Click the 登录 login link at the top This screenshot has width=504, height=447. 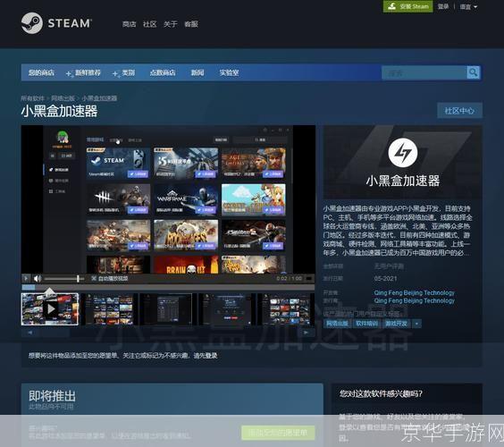point(443,6)
